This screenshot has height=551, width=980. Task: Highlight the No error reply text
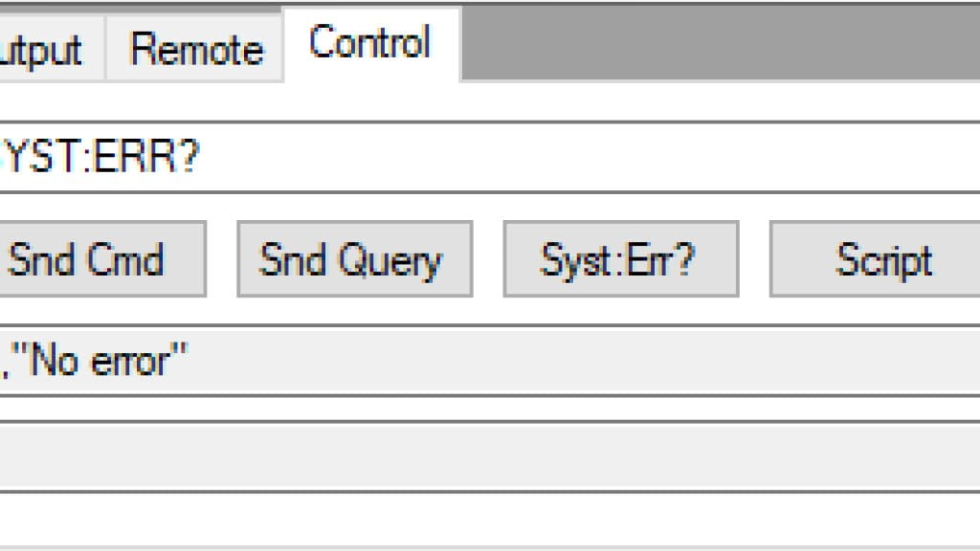(x=96, y=362)
